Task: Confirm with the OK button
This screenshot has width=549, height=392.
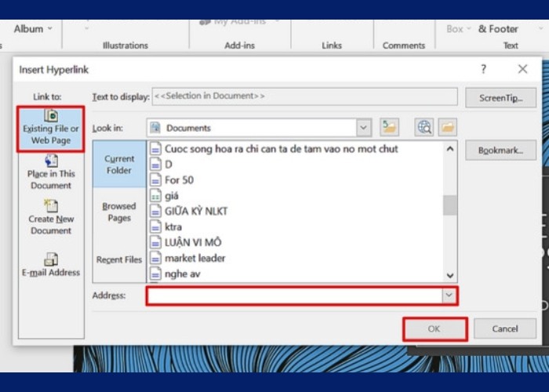Action: coord(434,328)
